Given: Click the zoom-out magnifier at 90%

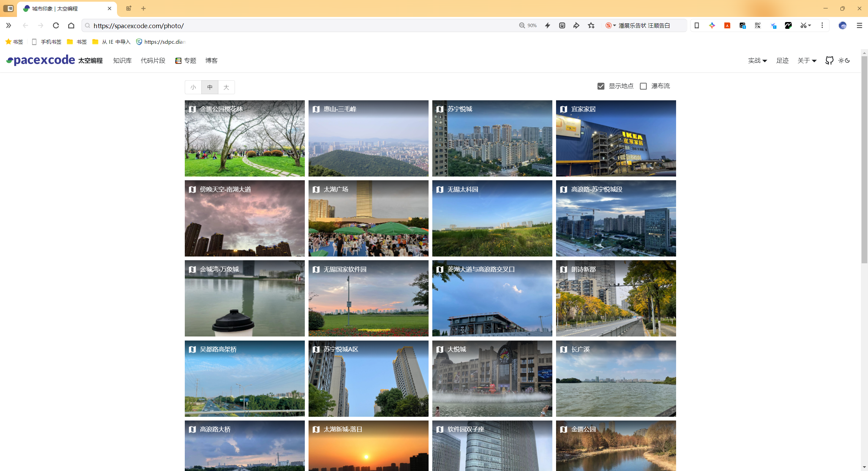Looking at the screenshot, I should pyautogui.click(x=522, y=25).
